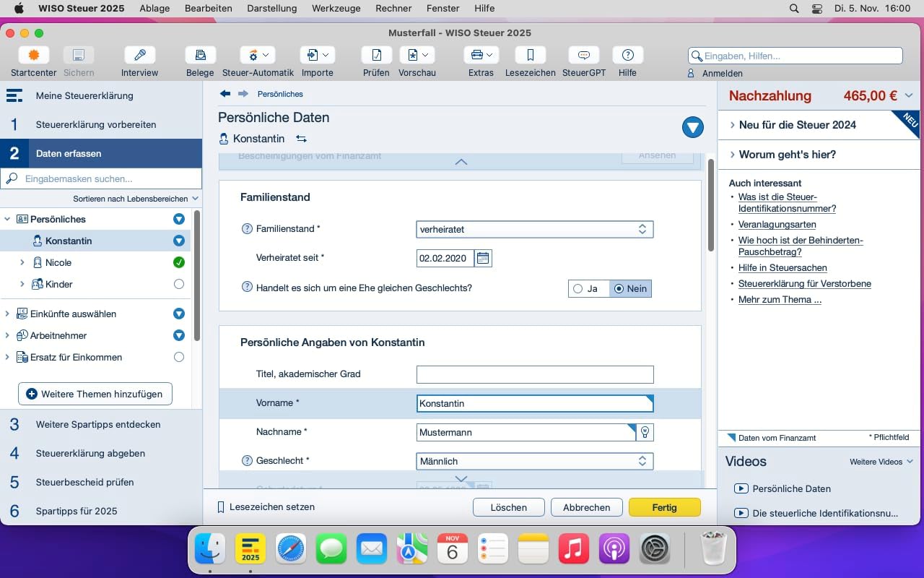Swap person icon next to Konstantin

301,139
